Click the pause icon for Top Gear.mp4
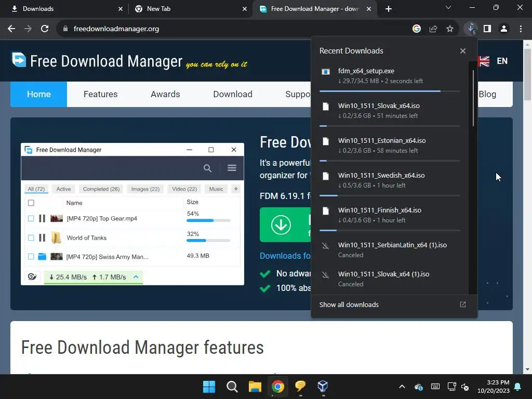The width and height of the screenshot is (532, 399). point(42,219)
